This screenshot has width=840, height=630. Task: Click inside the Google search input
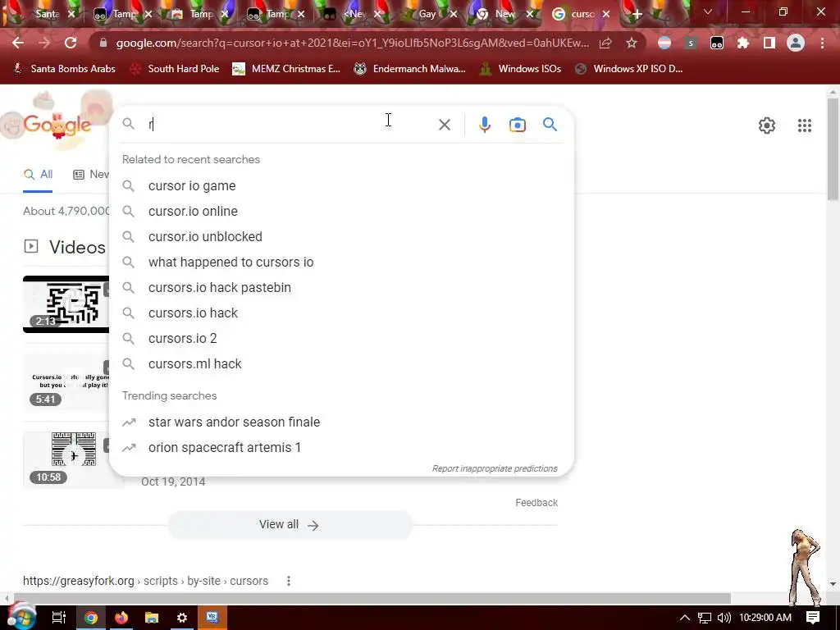point(290,125)
